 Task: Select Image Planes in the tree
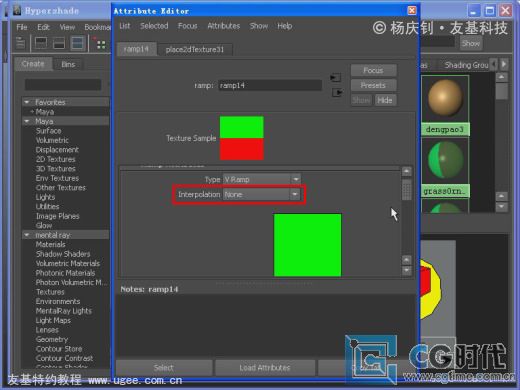(x=57, y=216)
